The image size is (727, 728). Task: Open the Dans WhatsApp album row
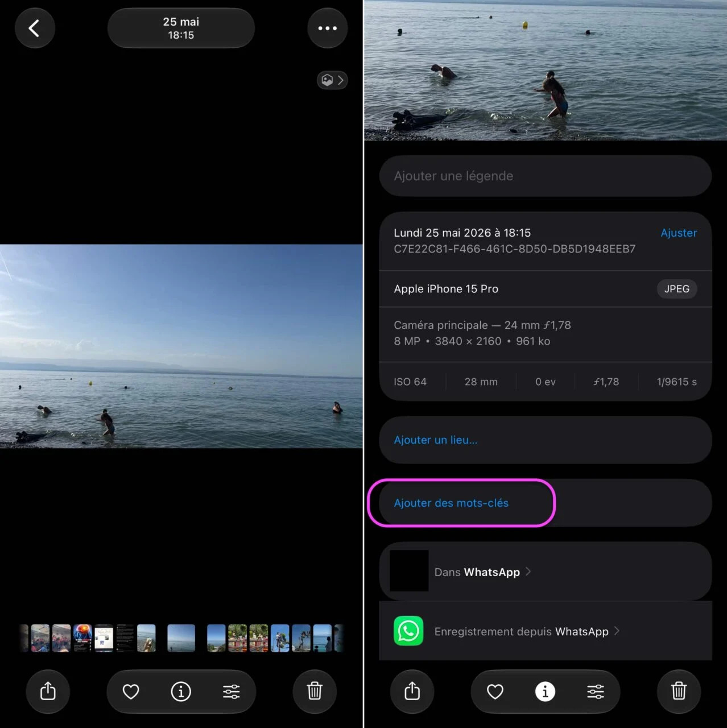point(545,571)
